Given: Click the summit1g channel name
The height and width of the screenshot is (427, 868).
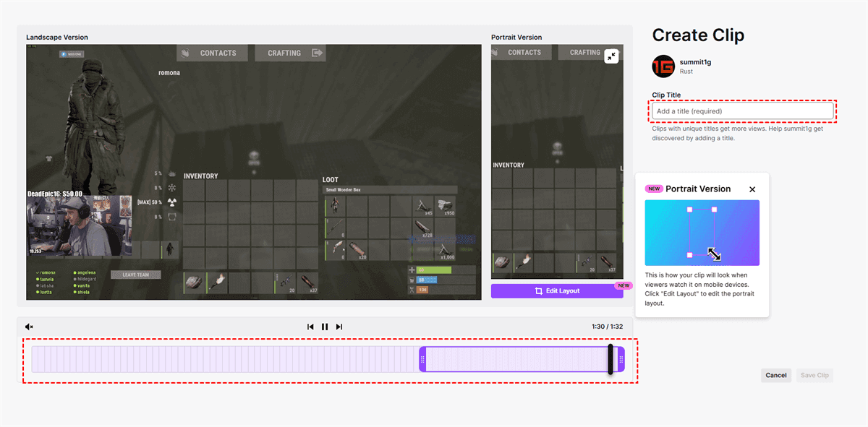Looking at the screenshot, I should tap(695, 62).
